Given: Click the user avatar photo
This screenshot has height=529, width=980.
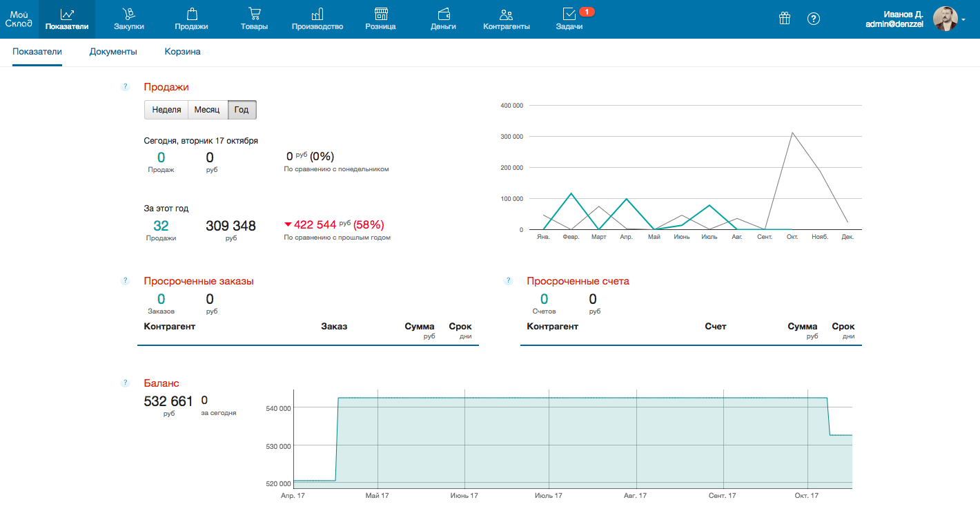Looking at the screenshot, I should tap(945, 19).
